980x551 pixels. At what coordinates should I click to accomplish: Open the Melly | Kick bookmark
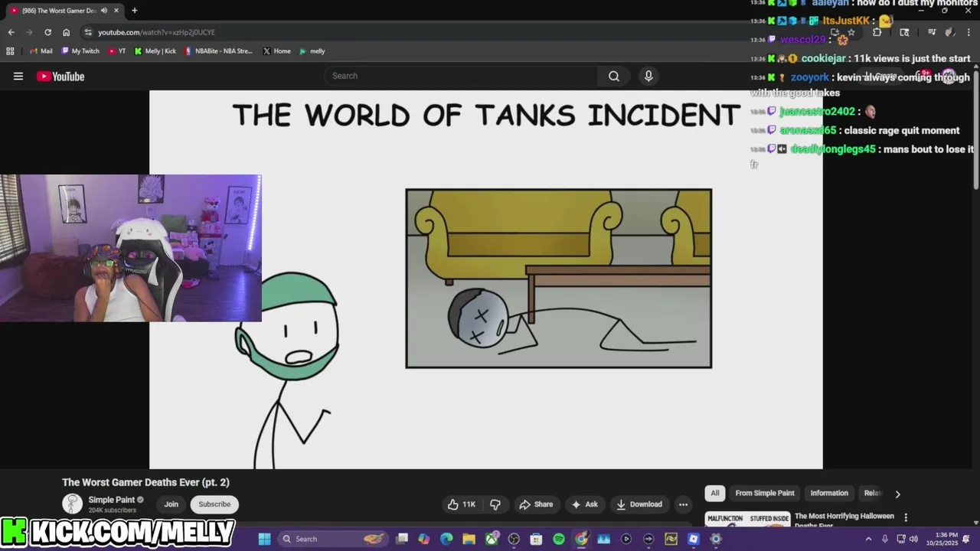pos(155,51)
